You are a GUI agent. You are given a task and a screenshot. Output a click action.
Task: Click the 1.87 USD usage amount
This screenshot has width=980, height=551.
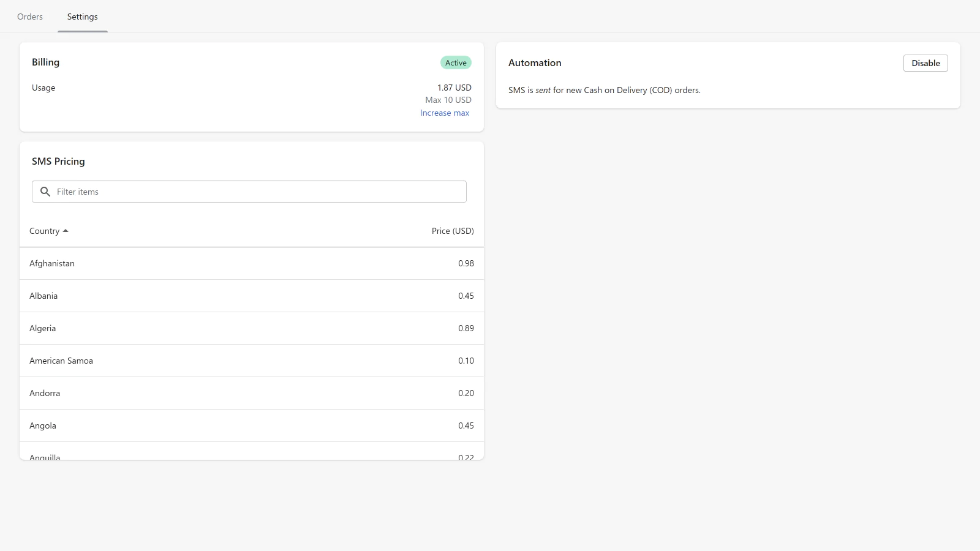pos(454,88)
